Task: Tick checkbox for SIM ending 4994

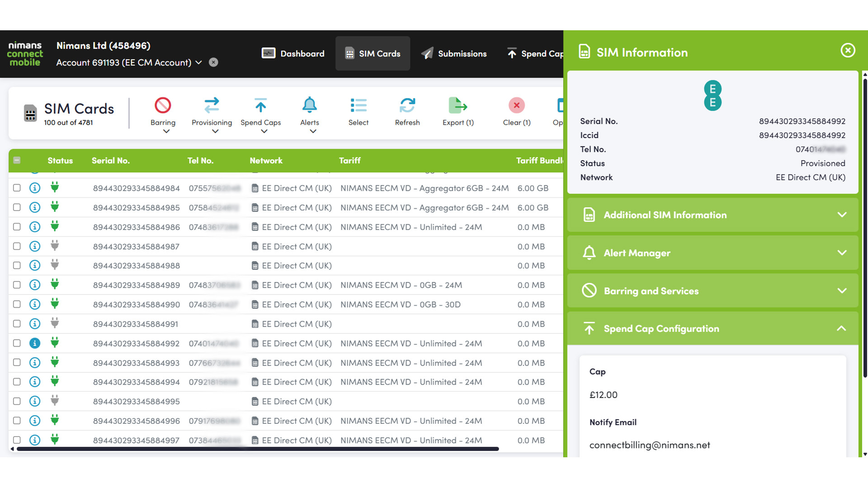Action: point(17,382)
